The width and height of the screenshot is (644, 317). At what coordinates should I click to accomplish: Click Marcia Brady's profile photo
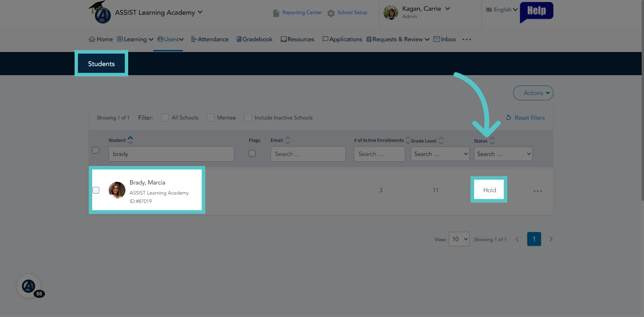(117, 190)
